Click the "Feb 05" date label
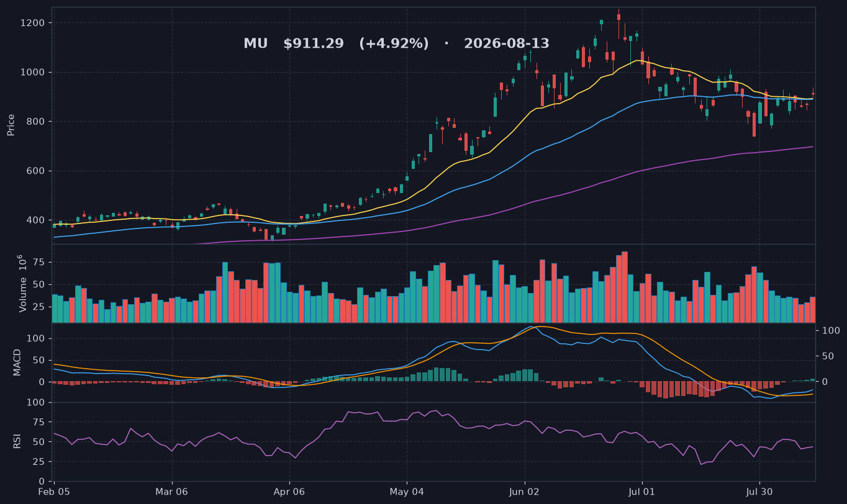 click(54, 493)
